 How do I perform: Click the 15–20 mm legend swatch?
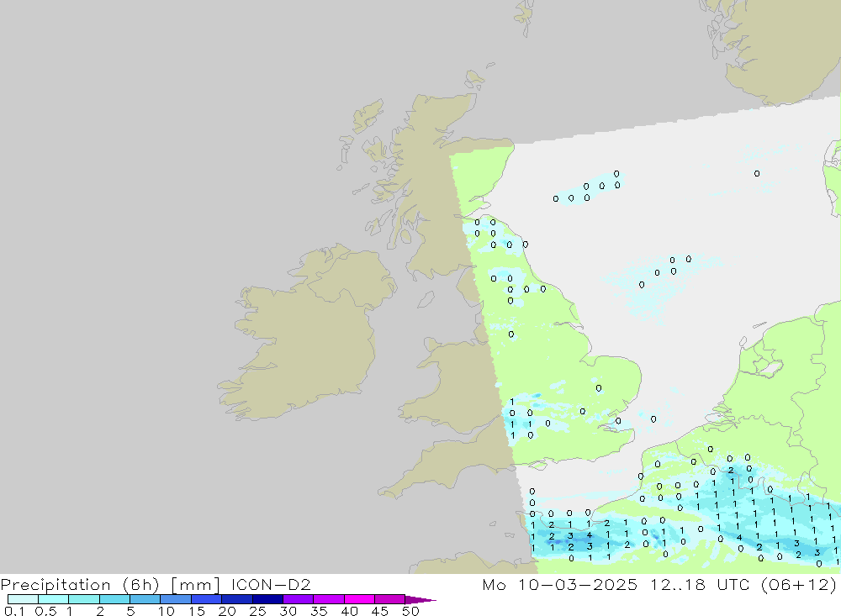206,599
